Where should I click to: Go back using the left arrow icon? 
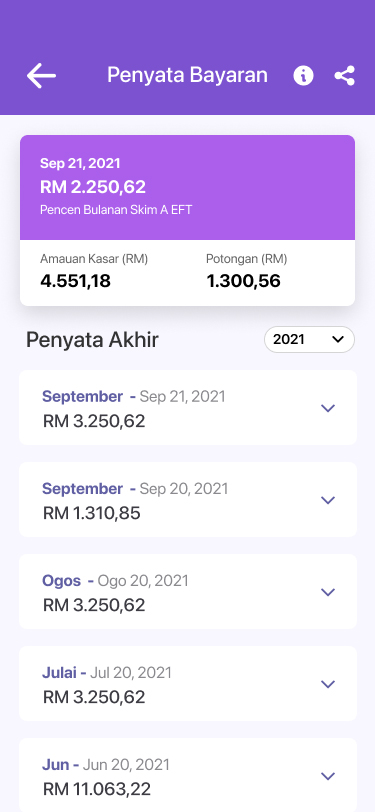point(41,76)
